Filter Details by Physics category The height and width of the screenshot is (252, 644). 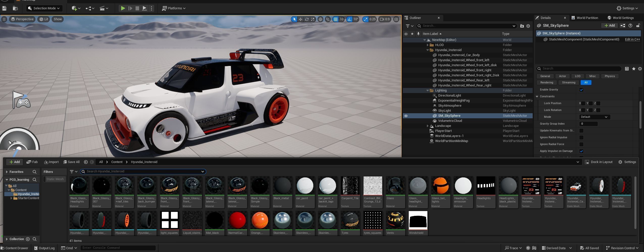click(x=610, y=76)
